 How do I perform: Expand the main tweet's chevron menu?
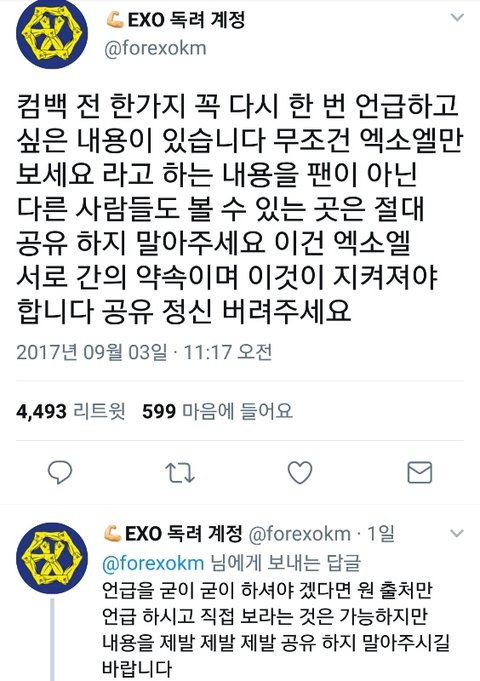click(457, 17)
